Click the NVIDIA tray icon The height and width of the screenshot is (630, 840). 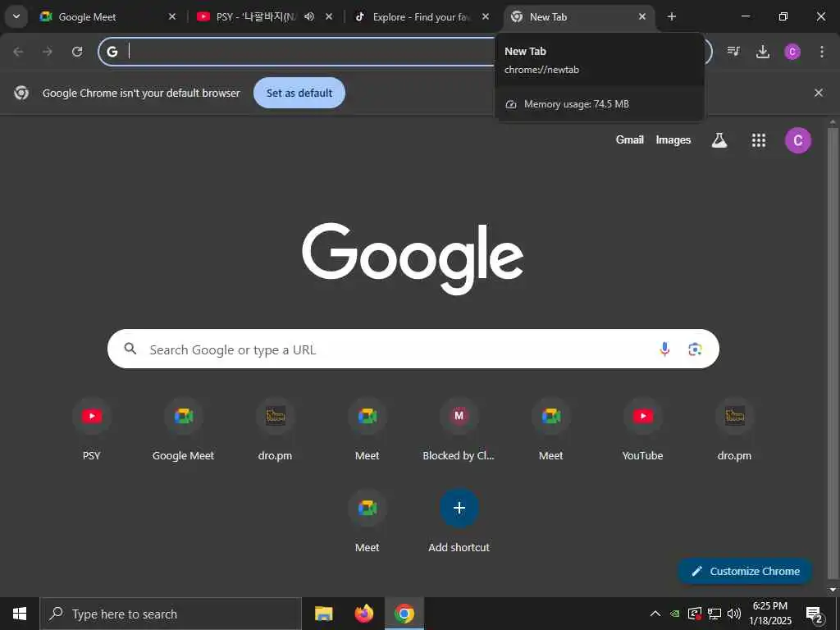click(x=675, y=614)
